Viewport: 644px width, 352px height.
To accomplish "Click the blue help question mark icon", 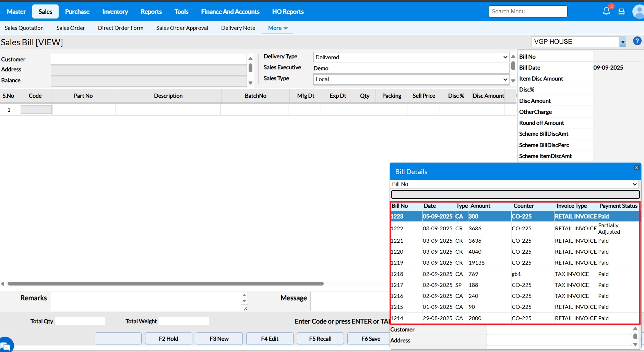I will (637, 41).
